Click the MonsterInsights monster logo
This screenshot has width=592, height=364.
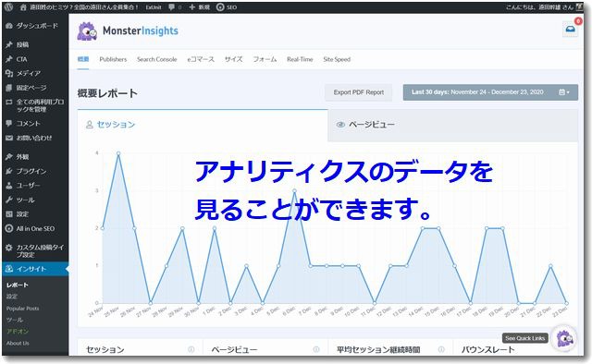(x=87, y=30)
